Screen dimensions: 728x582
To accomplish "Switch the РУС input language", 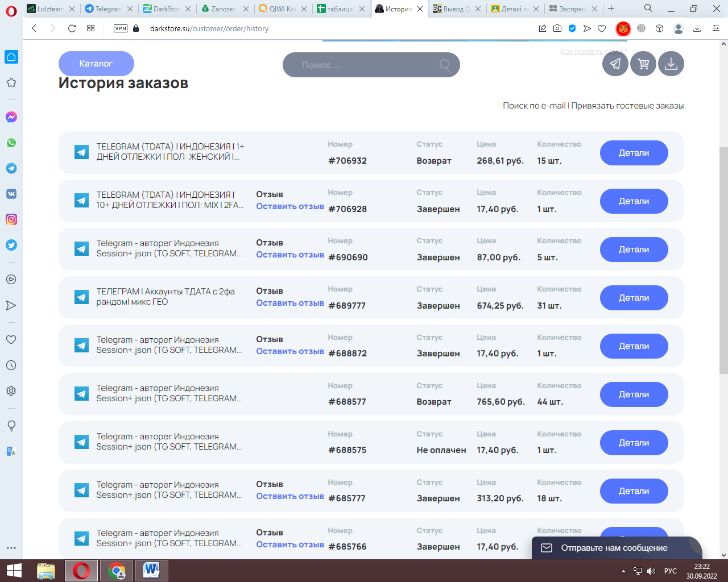I will click(671, 571).
